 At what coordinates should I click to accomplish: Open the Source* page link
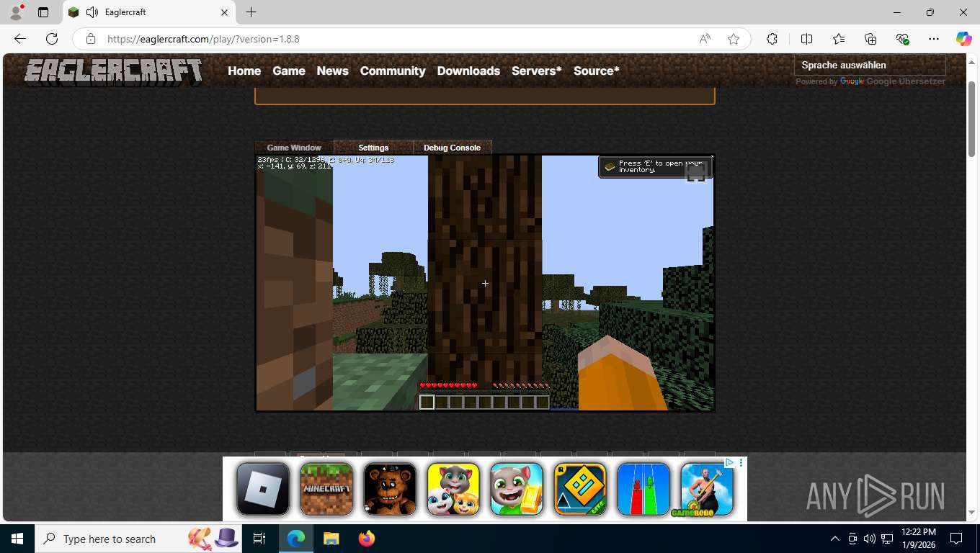[597, 71]
